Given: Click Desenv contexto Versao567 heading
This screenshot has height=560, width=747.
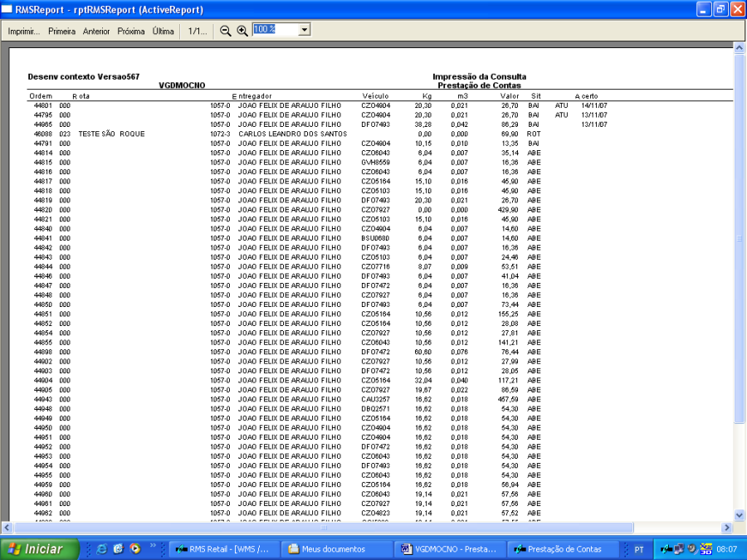Looking at the screenshot, I should (x=83, y=76).
